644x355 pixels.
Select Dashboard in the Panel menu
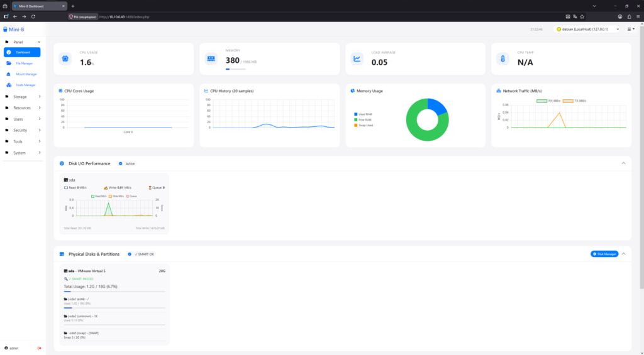[x=22, y=52]
